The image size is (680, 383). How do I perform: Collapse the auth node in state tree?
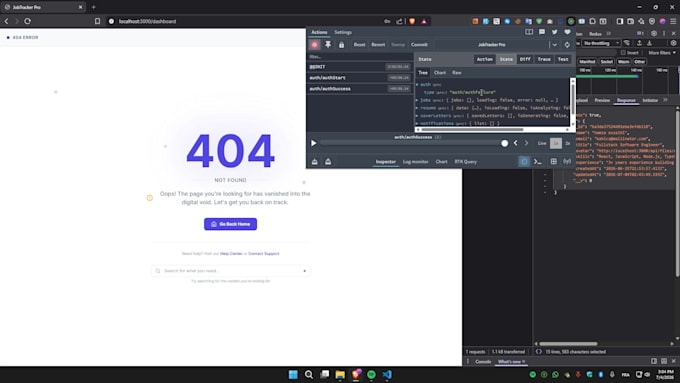coord(418,85)
